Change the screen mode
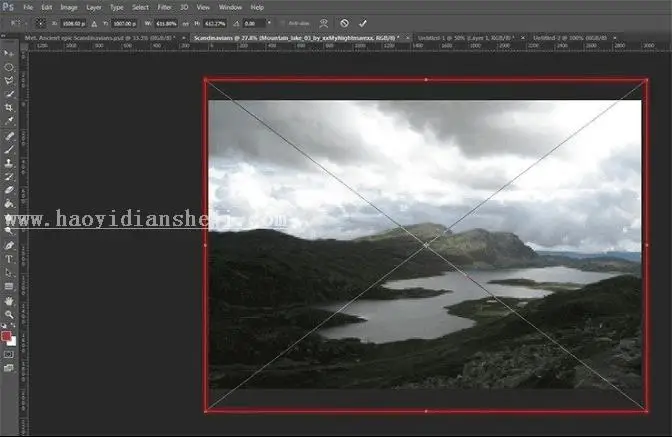Viewport: 672px width, 437px height. point(9,368)
